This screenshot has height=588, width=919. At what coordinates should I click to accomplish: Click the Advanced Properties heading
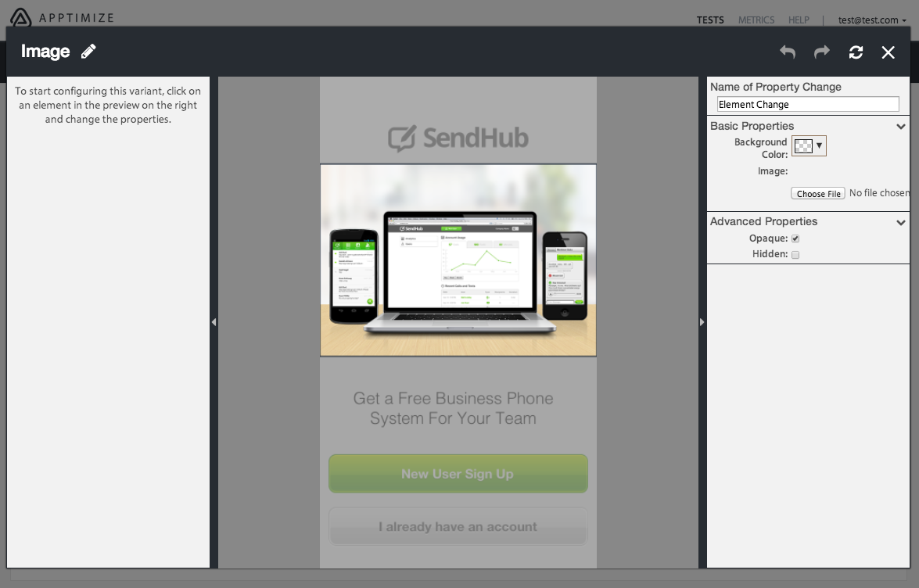pyautogui.click(x=763, y=221)
